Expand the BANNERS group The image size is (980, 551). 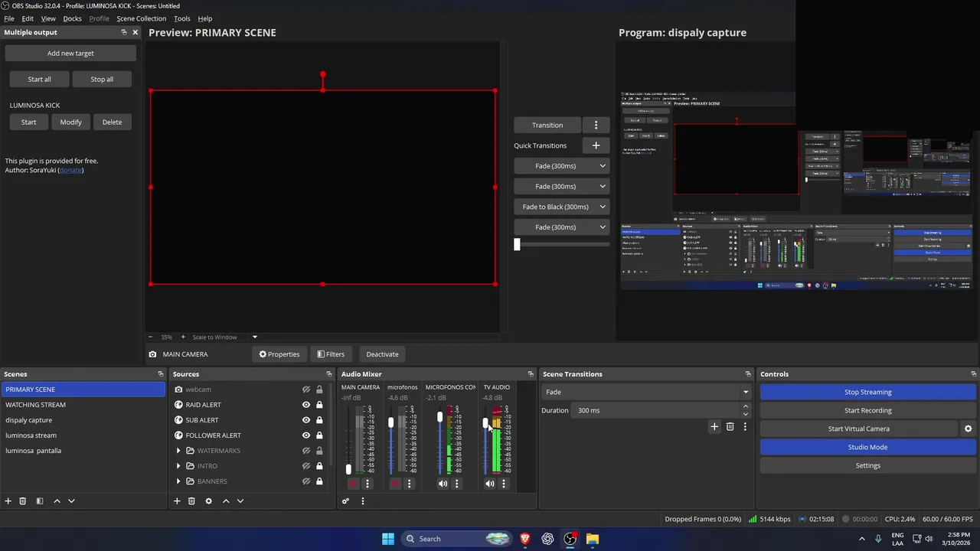178,481
